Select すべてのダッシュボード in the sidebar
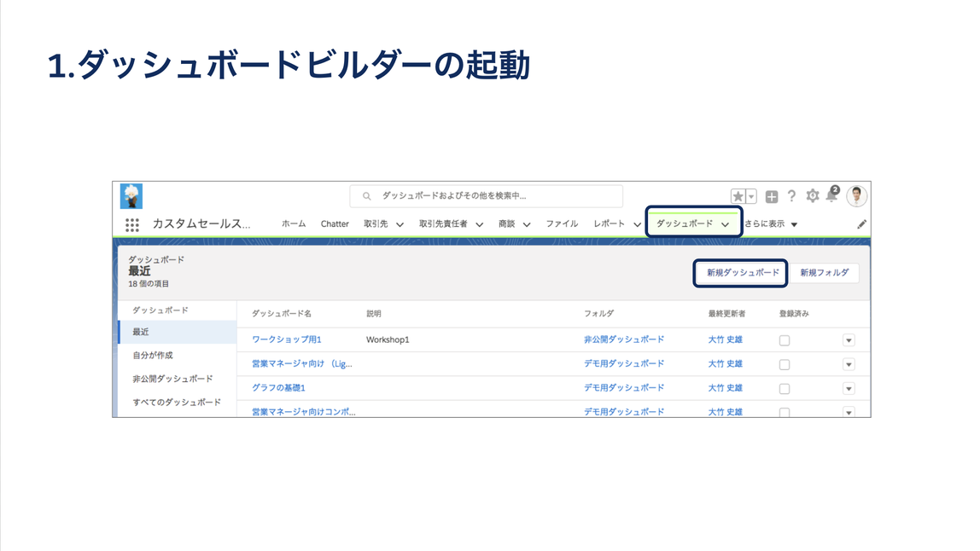The width and height of the screenshot is (980, 551). point(178,403)
